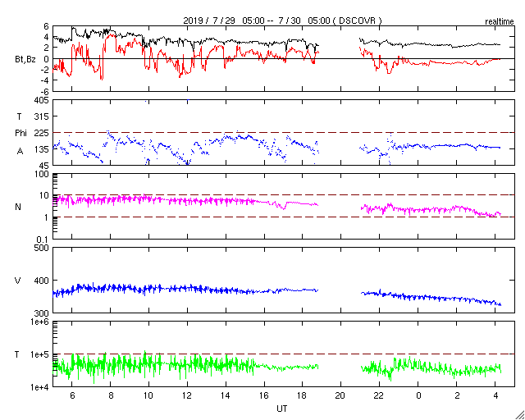Click the "20" hour label on UT axis
The image size is (525, 420).
pos(341,395)
